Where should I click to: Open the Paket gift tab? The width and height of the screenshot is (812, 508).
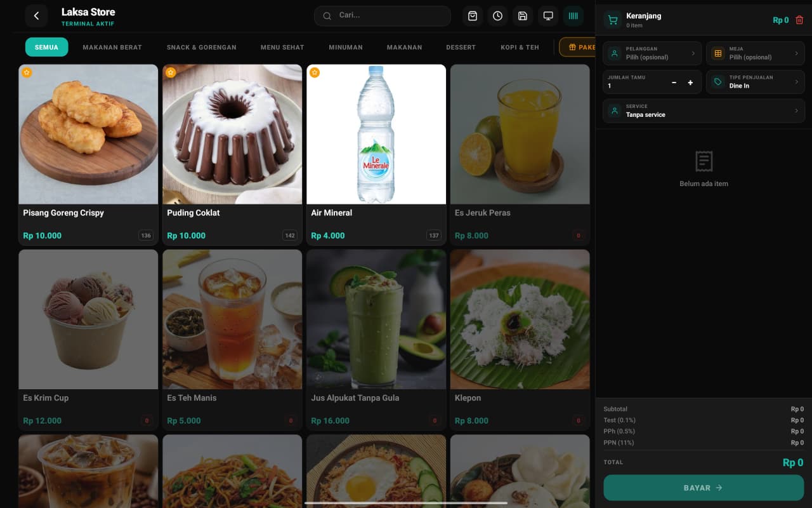(577, 47)
